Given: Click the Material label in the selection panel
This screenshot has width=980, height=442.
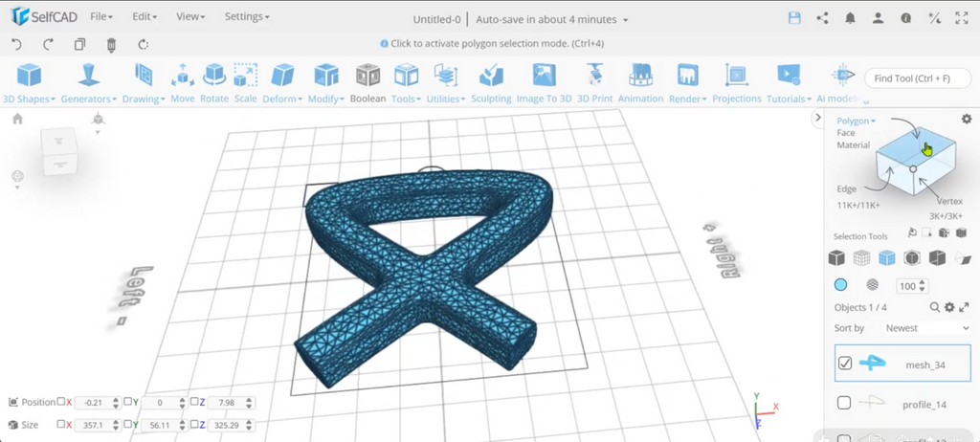Looking at the screenshot, I should 853,145.
